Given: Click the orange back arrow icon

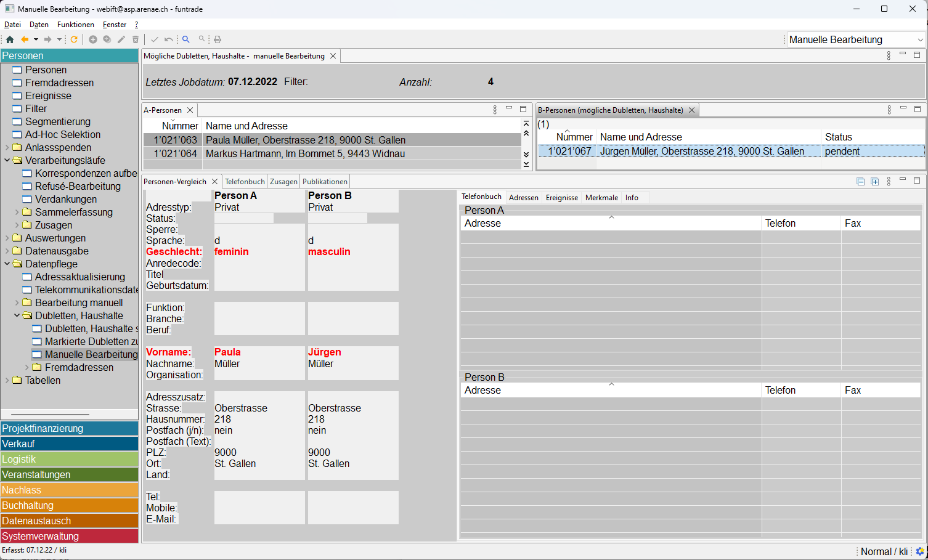Looking at the screenshot, I should point(25,39).
